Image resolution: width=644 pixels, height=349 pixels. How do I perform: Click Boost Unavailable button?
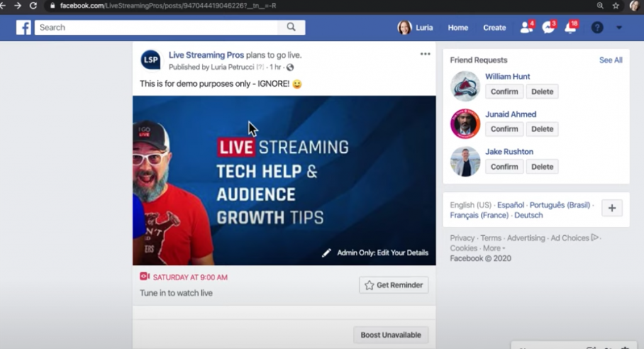coord(391,335)
